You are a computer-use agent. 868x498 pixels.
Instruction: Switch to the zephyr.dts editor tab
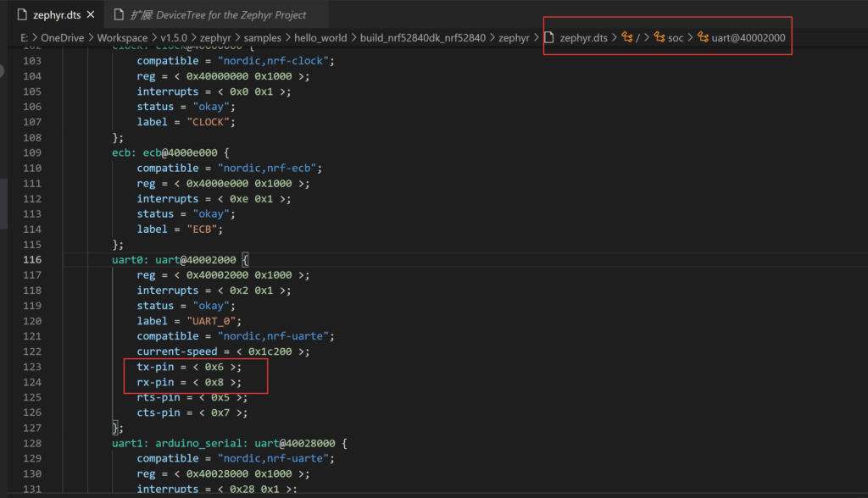click(57, 15)
